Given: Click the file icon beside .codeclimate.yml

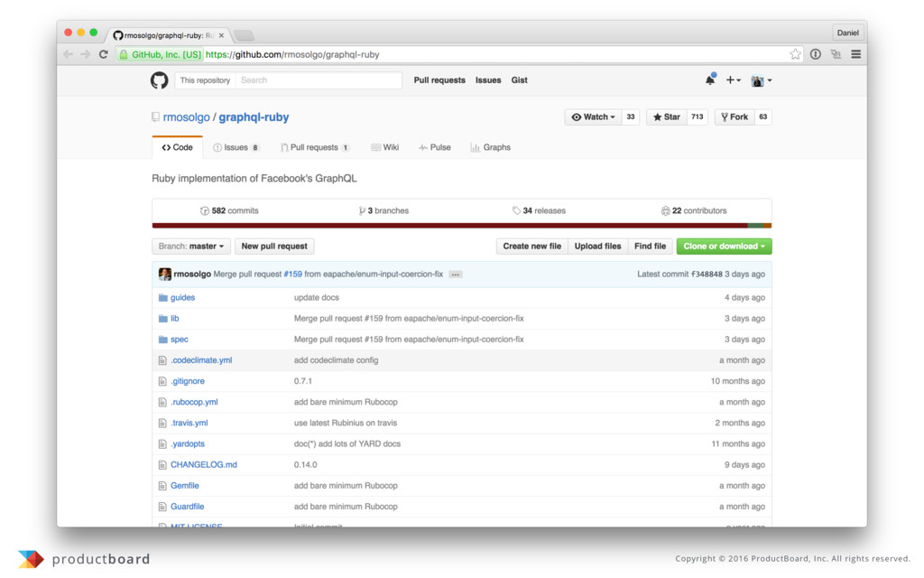Looking at the screenshot, I should pyautogui.click(x=162, y=360).
